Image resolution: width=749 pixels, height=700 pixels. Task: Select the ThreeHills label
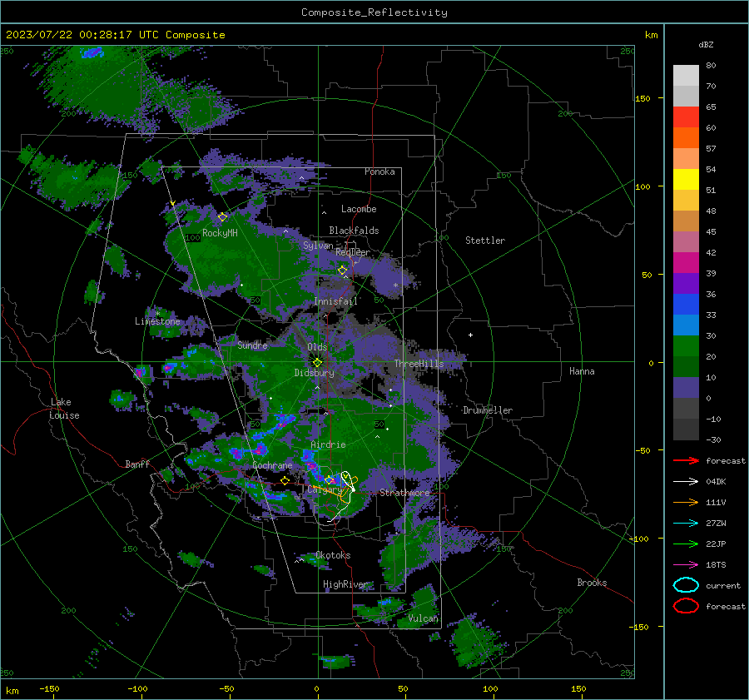point(419,364)
